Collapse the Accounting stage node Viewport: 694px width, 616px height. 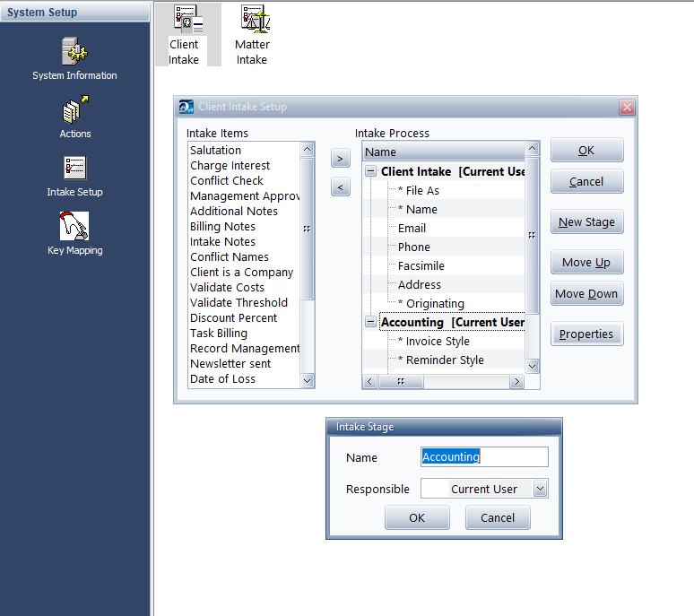[x=370, y=322]
